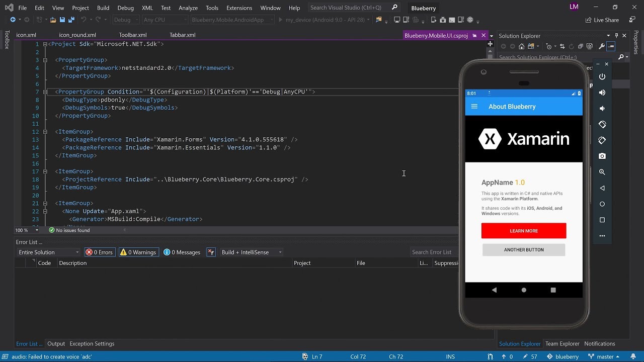
Task: Open the Solution Explorer Home view
Action: click(x=522, y=46)
